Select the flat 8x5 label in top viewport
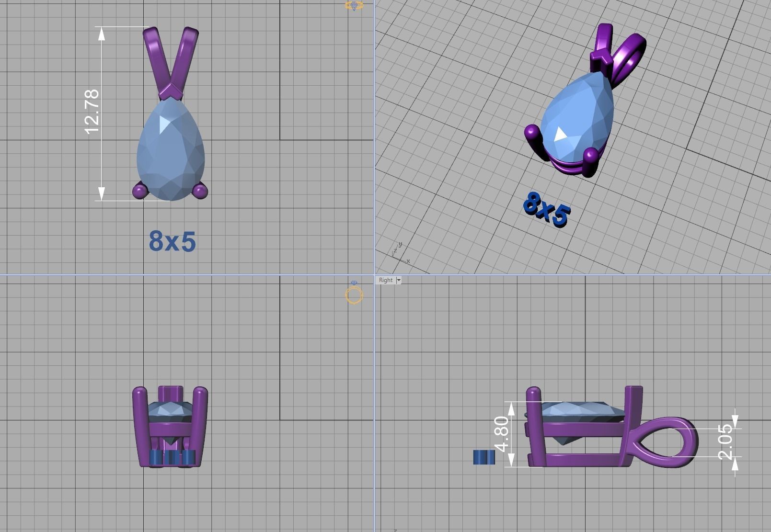Viewport: 771px width, 532px height. coord(172,241)
